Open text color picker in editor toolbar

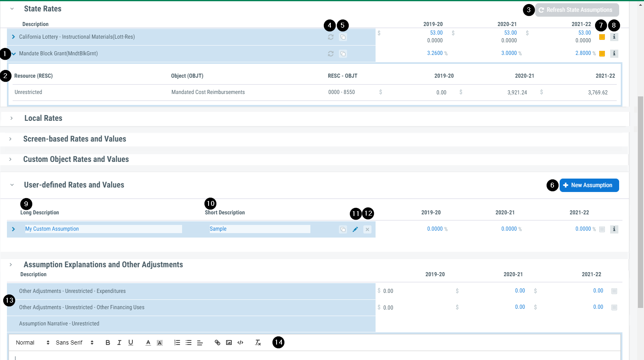[x=148, y=343]
